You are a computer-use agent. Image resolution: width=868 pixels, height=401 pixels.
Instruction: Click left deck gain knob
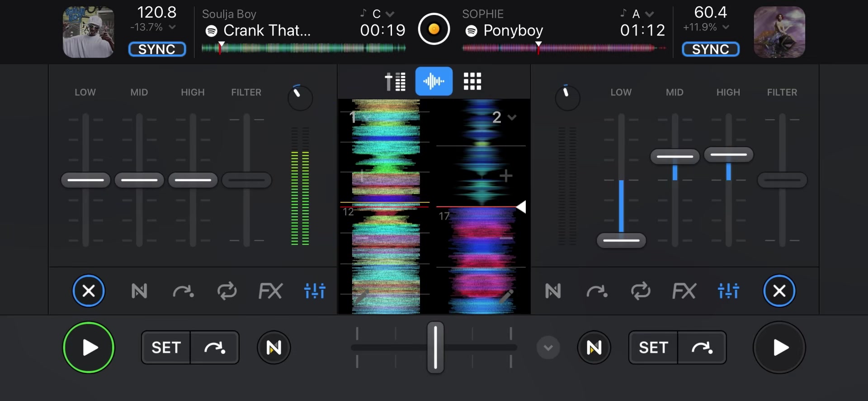[300, 97]
